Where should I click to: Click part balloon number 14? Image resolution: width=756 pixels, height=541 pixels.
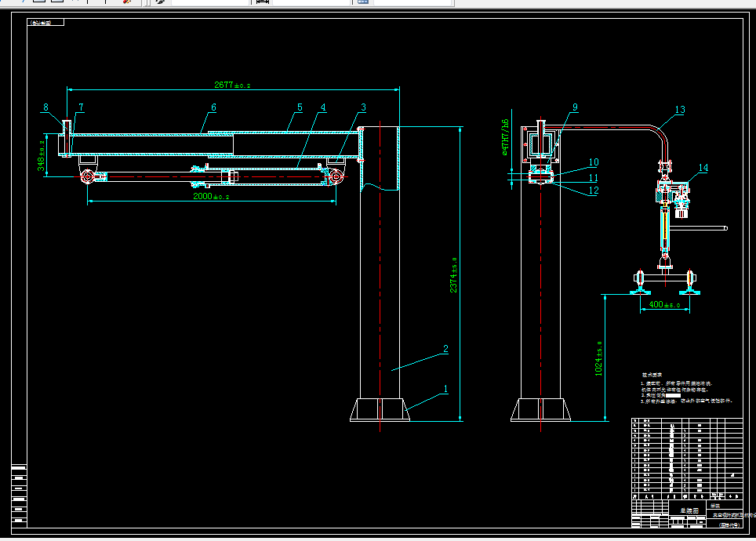point(703,168)
